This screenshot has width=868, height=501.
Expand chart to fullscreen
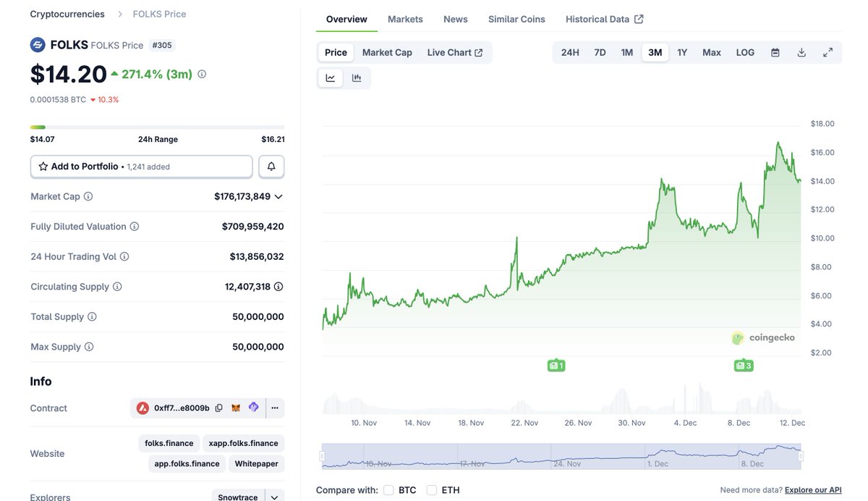pos(827,53)
